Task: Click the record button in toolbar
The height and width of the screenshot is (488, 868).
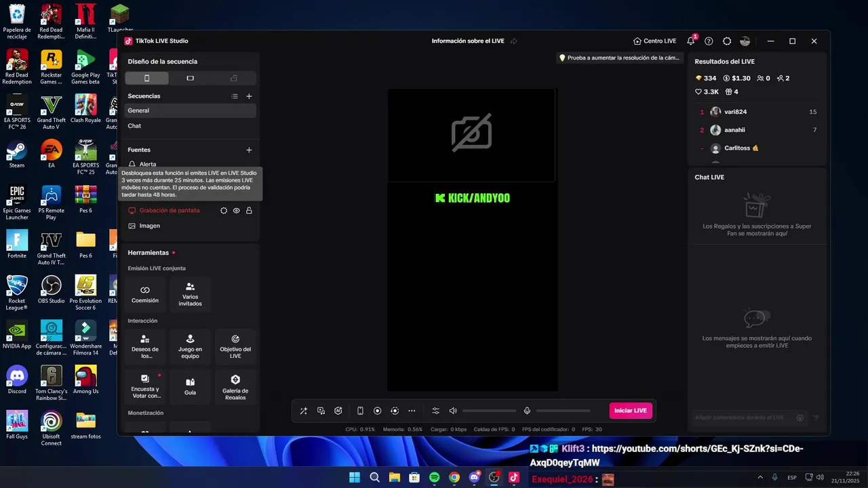Action: click(378, 411)
